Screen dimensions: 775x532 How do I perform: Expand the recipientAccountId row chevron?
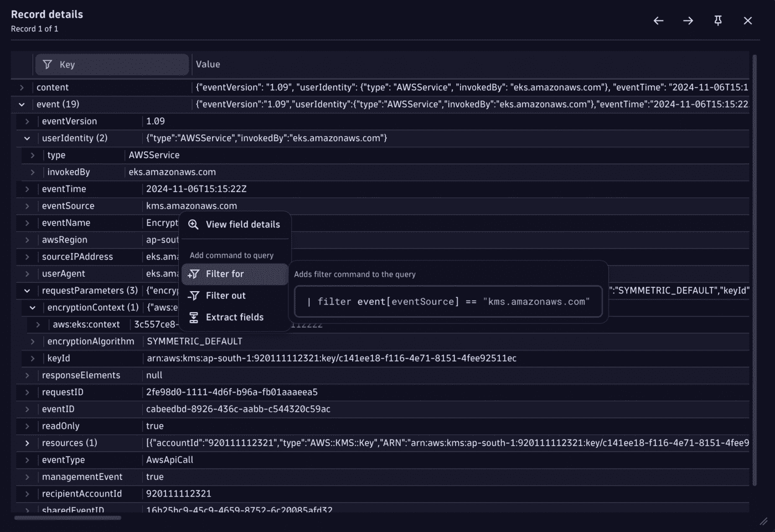pos(27,494)
